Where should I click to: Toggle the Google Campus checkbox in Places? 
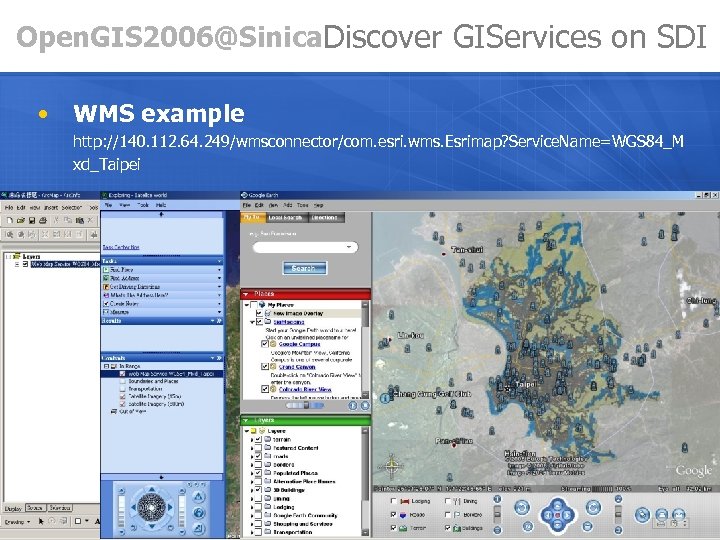click(x=265, y=344)
